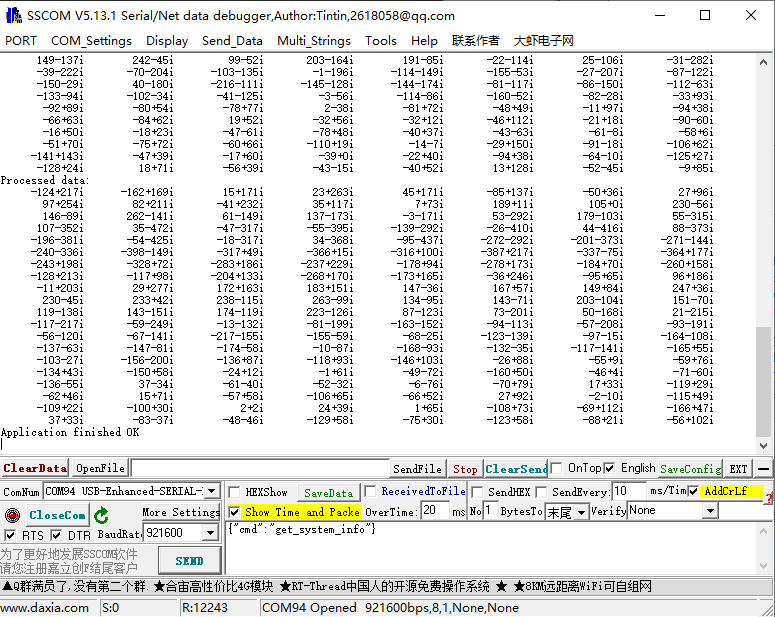This screenshot has width=775, height=617.
Task: Toggle the RTS checkbox
Action: tap(11, 535)
